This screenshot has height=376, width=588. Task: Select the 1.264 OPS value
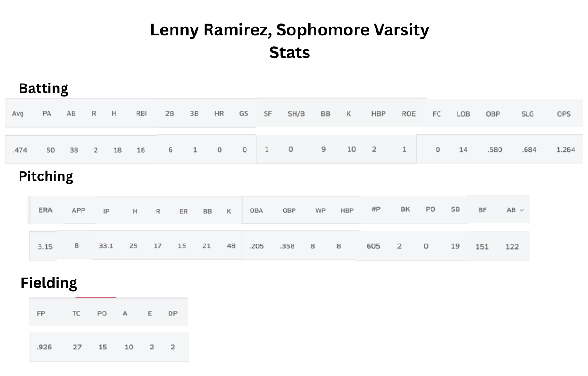click(x=566, y=150)
